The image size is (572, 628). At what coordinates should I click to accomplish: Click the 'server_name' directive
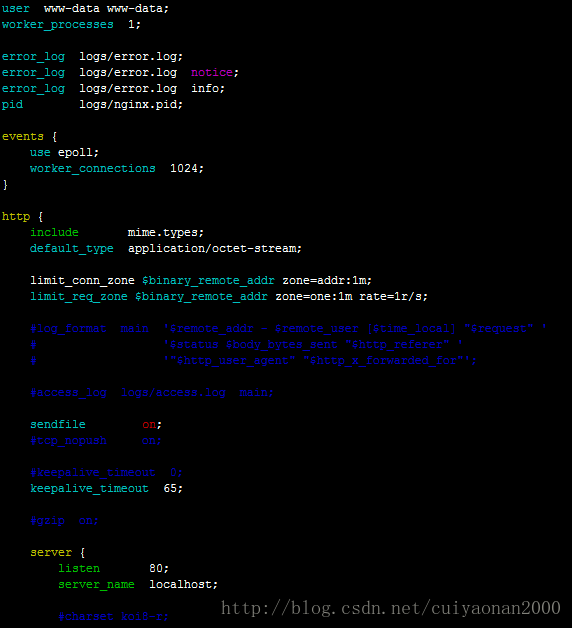96,585
